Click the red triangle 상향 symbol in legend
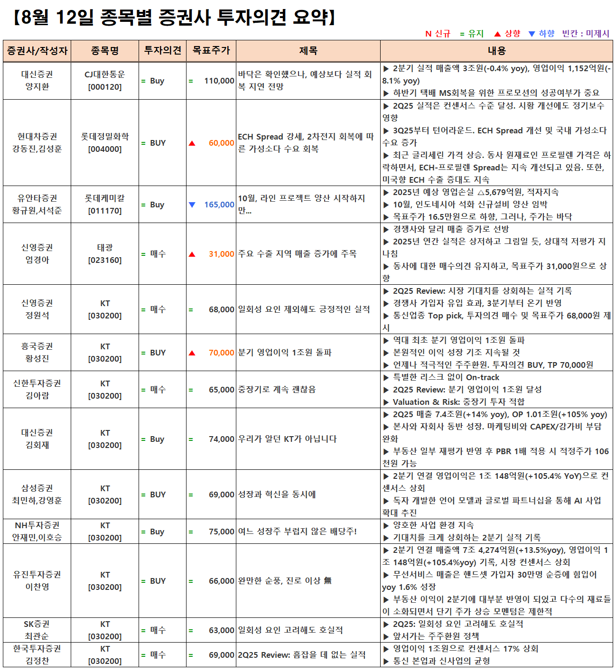Viewport: 616px width, 672px height. coord(497,34)
